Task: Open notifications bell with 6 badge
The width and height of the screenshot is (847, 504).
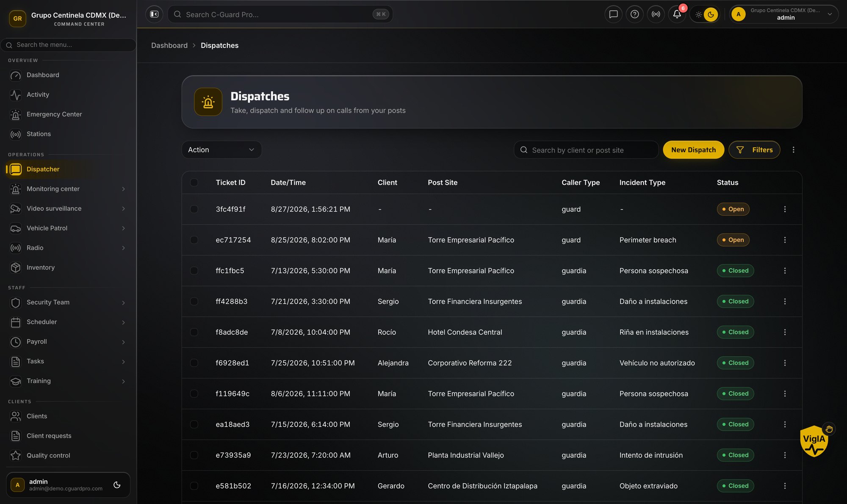Action: tap(677, 14)
